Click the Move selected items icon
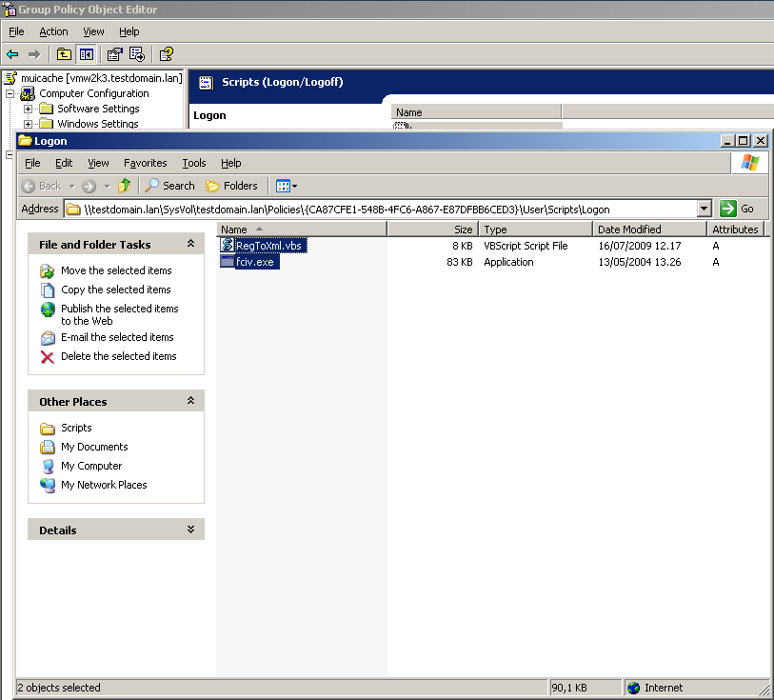This screenshot has width=774, height=700. (x=48, y=271)
